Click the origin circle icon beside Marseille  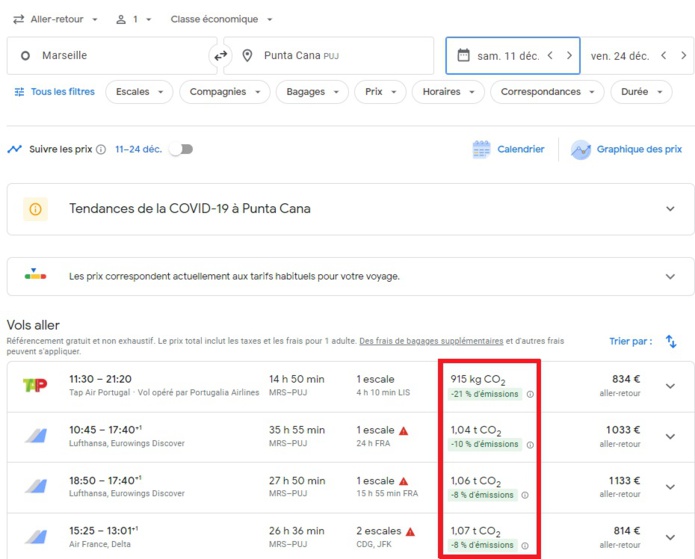pyautogui.click(x=25, y=56)
